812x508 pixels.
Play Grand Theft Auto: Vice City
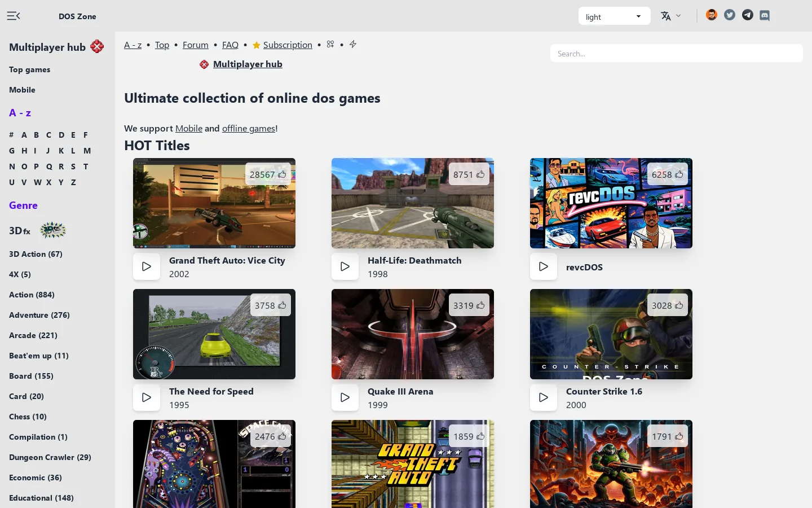[147, 266]
